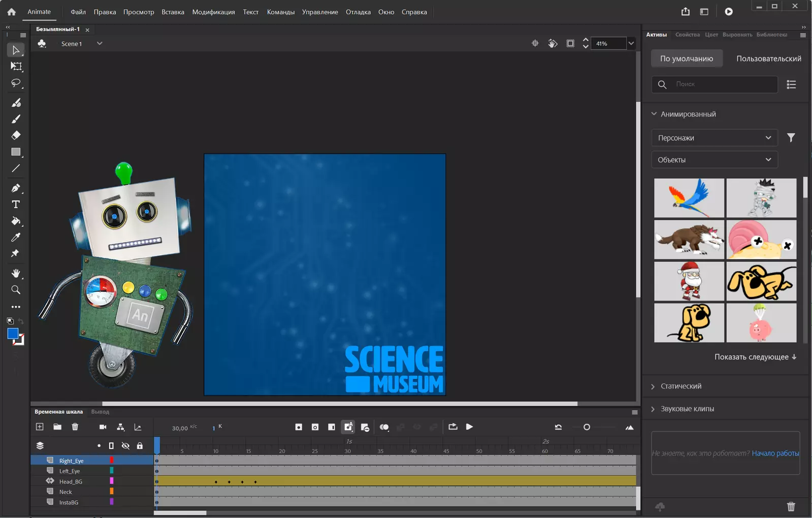
Task: Select the Selection arrow tool
Action: (x=16, y=50)
